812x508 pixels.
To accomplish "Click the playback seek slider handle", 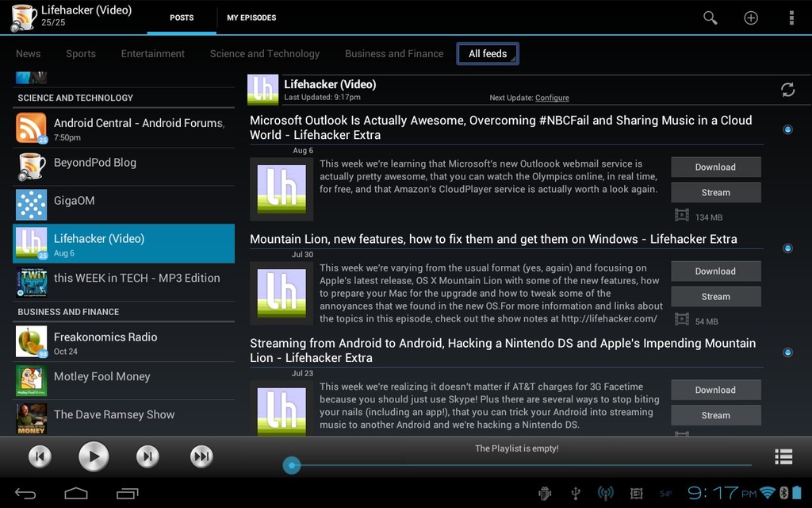I will tap(292, 465).
